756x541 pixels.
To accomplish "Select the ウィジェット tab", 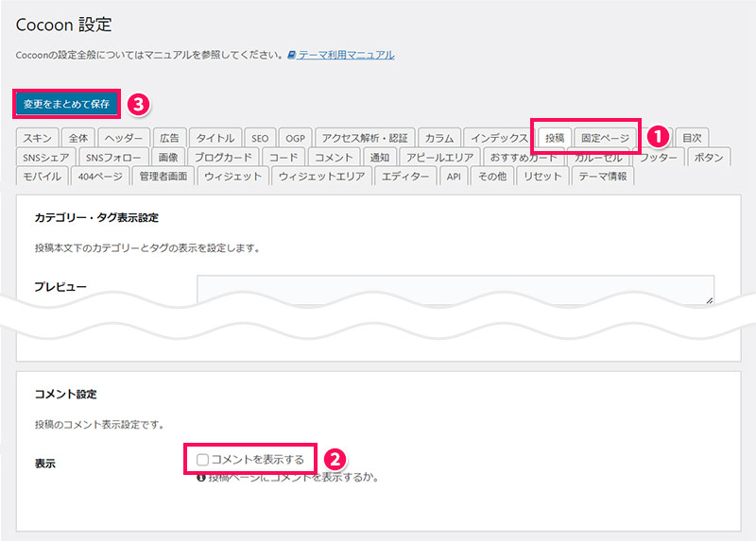I will pyautogui.click(x=232, y=177).
